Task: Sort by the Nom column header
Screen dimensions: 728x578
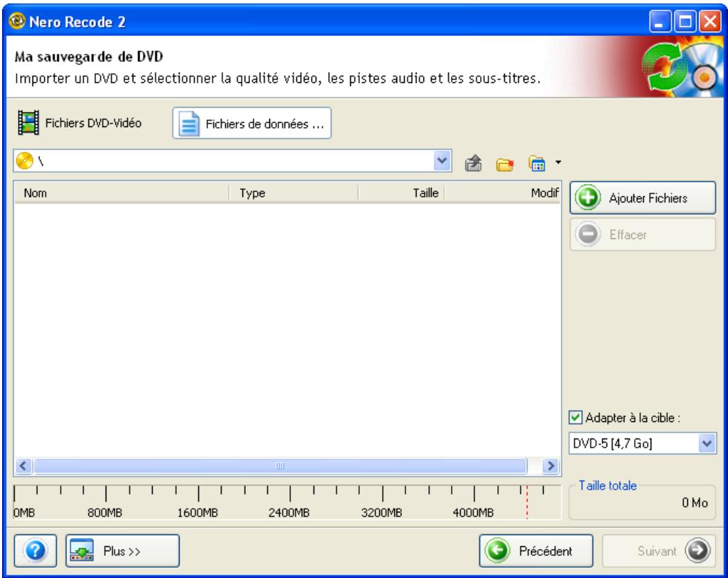Action: click(x=122, y=193)
